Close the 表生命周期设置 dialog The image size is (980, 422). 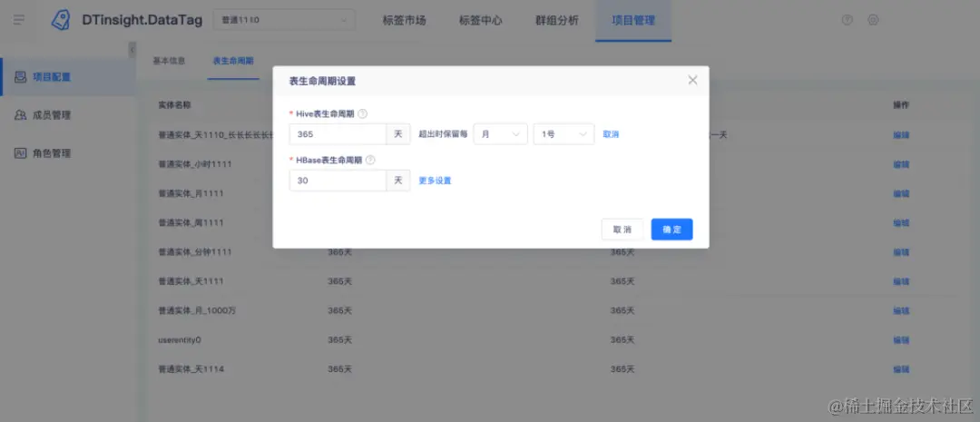pyautogui.click(x=691, y=80)
